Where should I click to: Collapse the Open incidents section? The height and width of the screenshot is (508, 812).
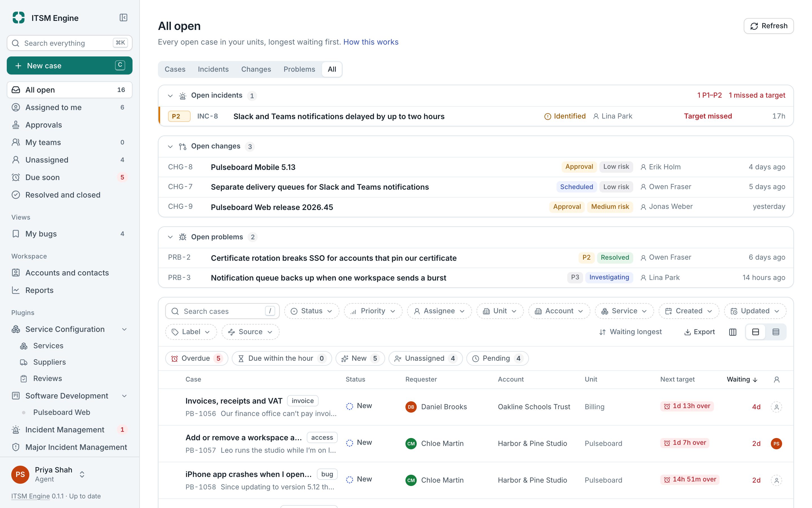click(170, 96)
